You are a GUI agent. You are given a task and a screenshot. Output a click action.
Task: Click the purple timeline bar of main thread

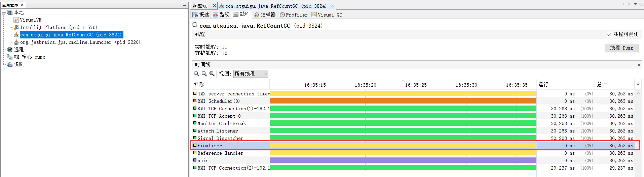pyautogui.click(x=403, y=160)
